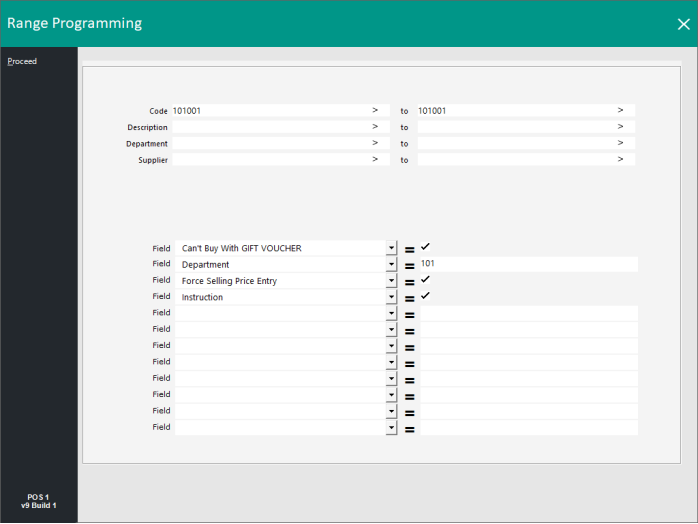Click the Supplier 'from' input field

270,160
